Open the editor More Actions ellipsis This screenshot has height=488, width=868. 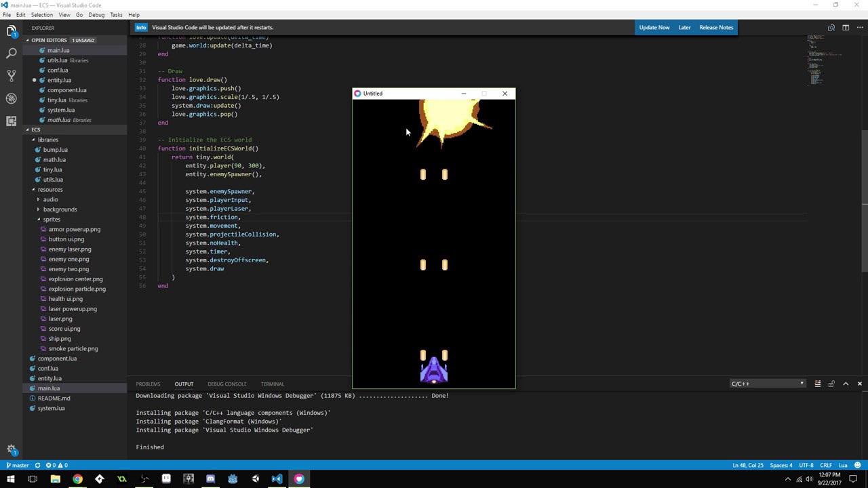860,28
